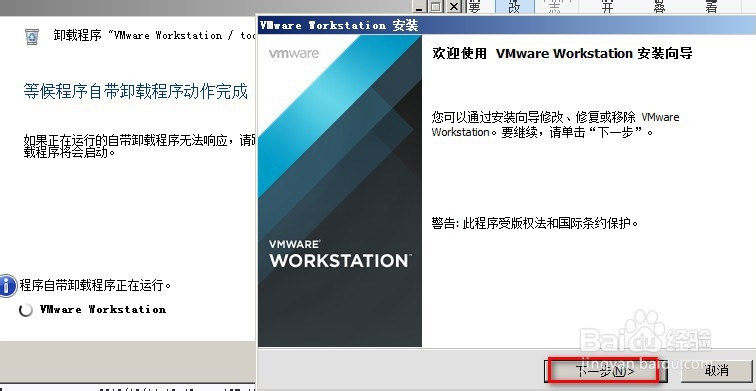Select the status text 程序自带卸载程序正在运行。
The image size is (756, 391).
pyautogui.click(x=96, y=285)
